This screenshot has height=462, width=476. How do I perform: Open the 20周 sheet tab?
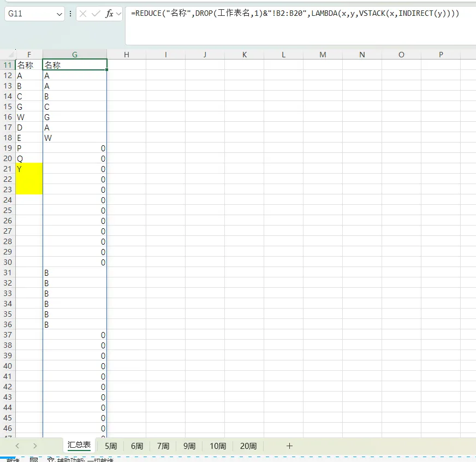tap(248, 446)
